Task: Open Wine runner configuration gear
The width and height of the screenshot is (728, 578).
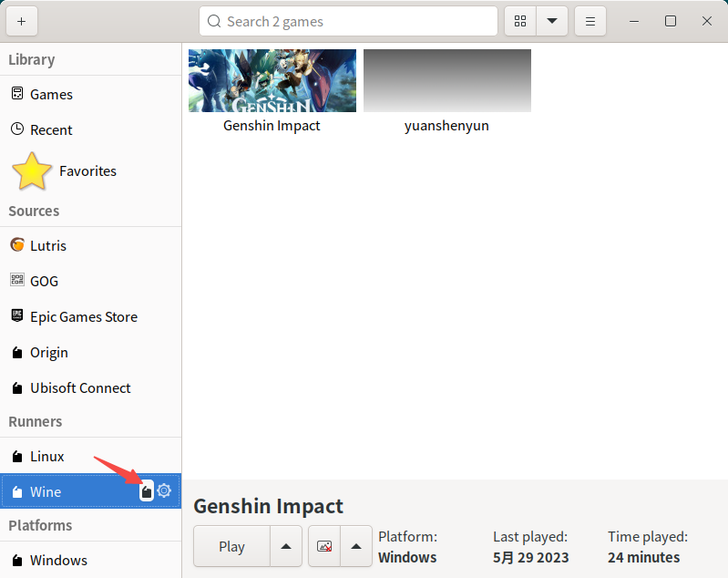Action: (x=164, y=490)
